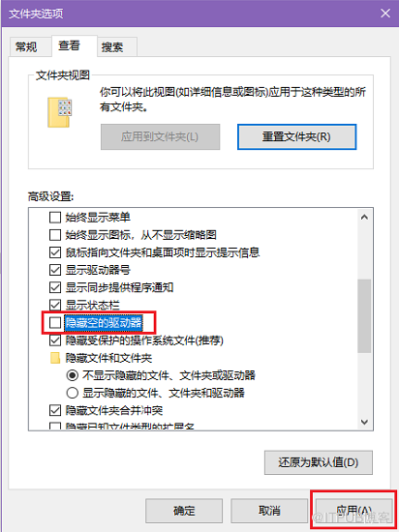Click the down arrow of the settings scrollbar

pyautogui.click(x=364, y=422)
